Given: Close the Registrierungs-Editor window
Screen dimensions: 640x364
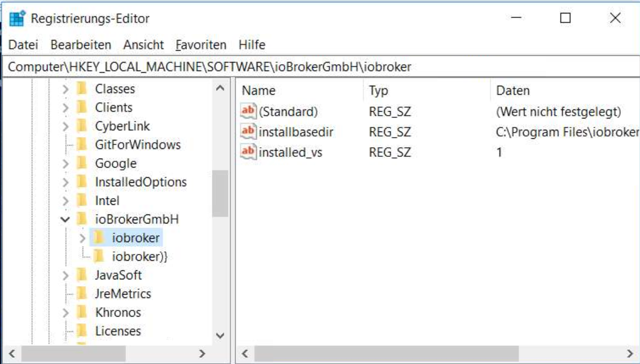Looking at the screenshot, I should click(615, 18).
